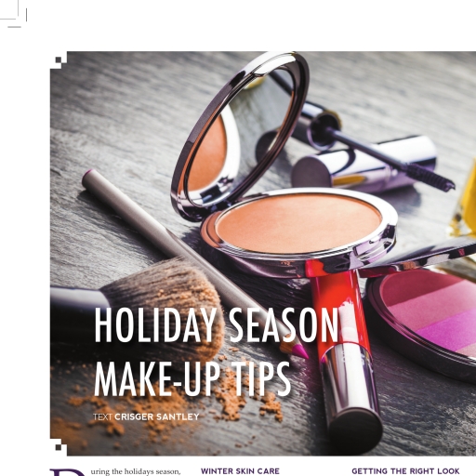
Task: Click the "WINTER SKIN CARE" heading
Action: [240, 471]
